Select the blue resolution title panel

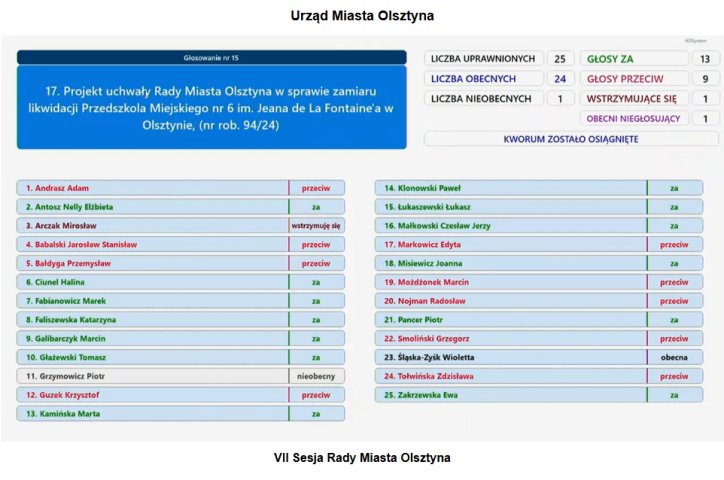tap(211, 108)
